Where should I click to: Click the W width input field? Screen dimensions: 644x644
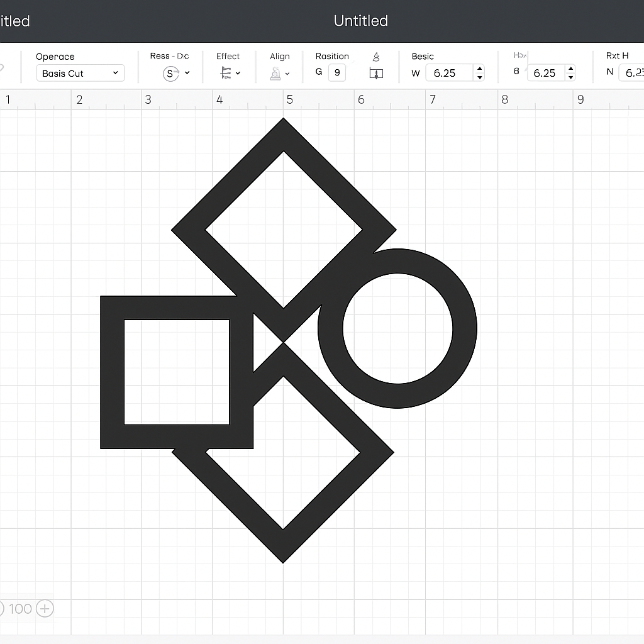coord(449,73)
